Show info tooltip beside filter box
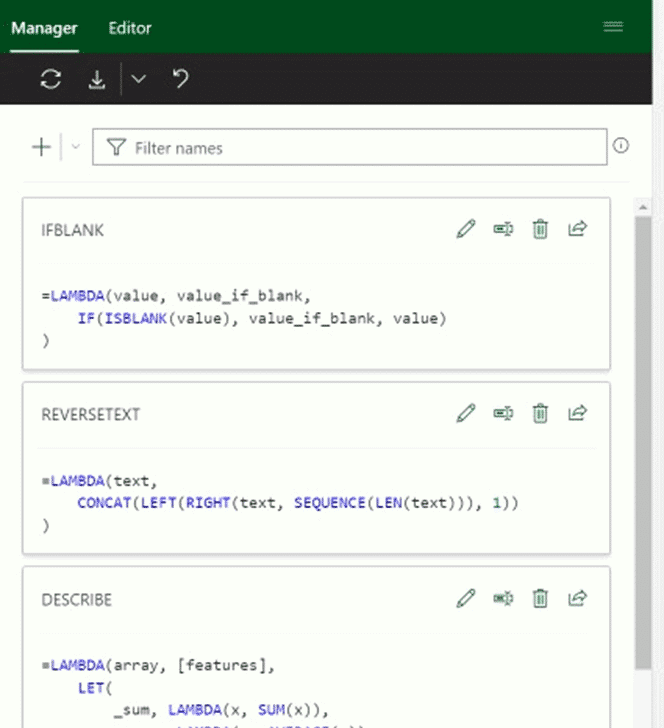664x728 pixels. [621, 146]
